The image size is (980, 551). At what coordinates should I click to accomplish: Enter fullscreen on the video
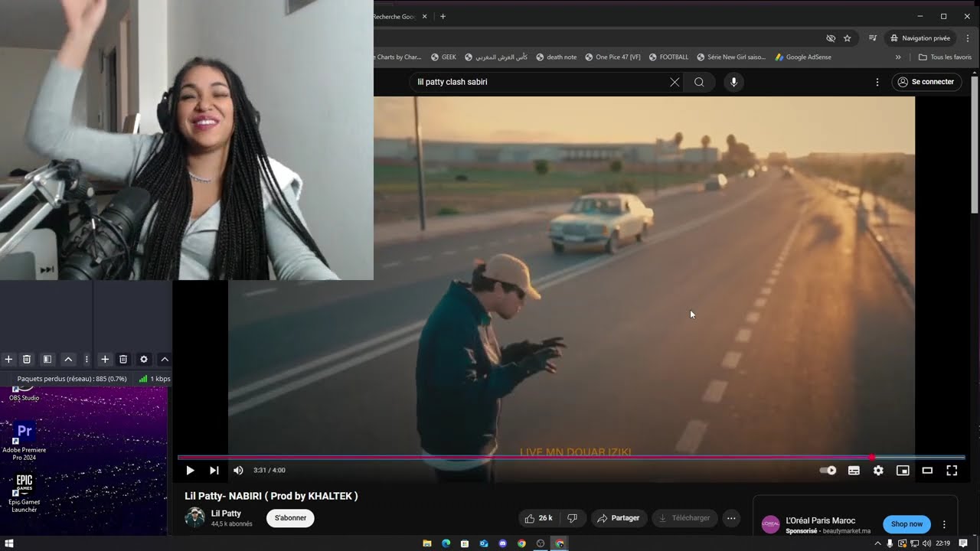tap(952, 471)
